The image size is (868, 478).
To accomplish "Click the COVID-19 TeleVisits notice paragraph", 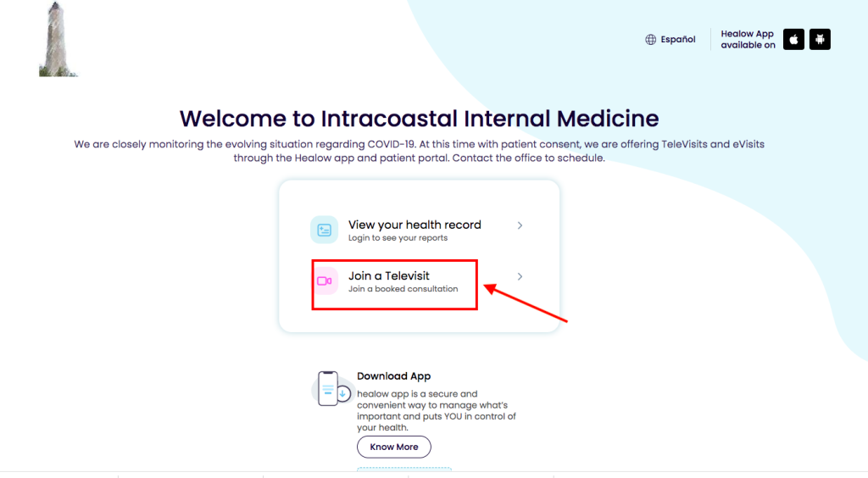I will [x=419, y=151].
